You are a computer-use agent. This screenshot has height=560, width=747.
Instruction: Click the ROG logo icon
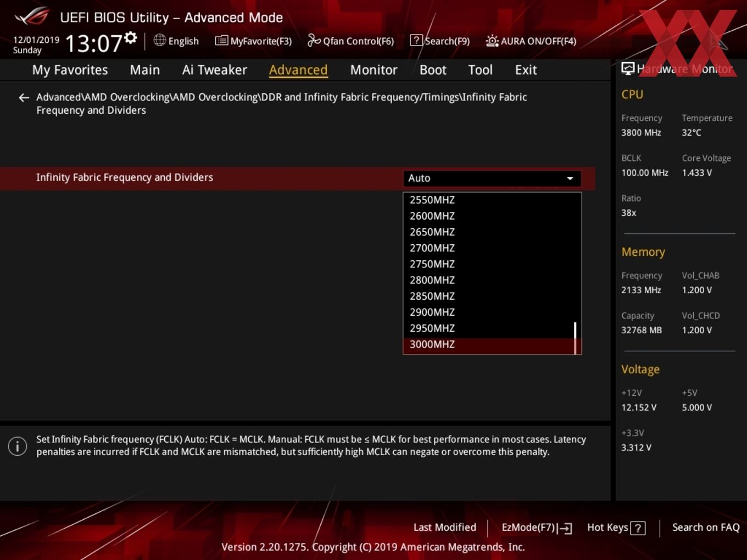32,16
